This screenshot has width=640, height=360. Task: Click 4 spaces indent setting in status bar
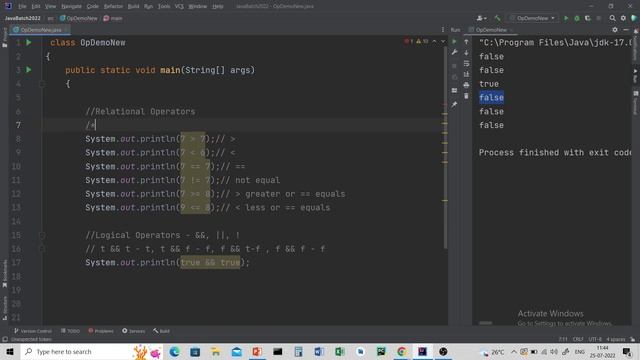click(616, 339)
